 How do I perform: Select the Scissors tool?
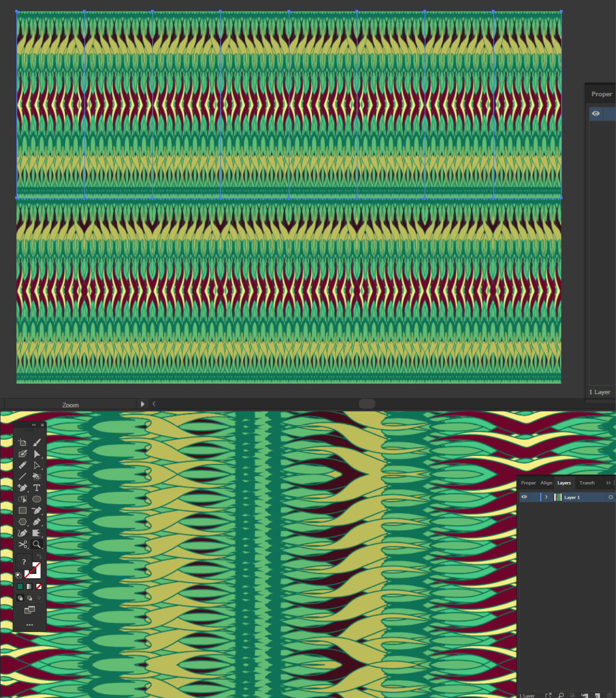pos(23,544)
